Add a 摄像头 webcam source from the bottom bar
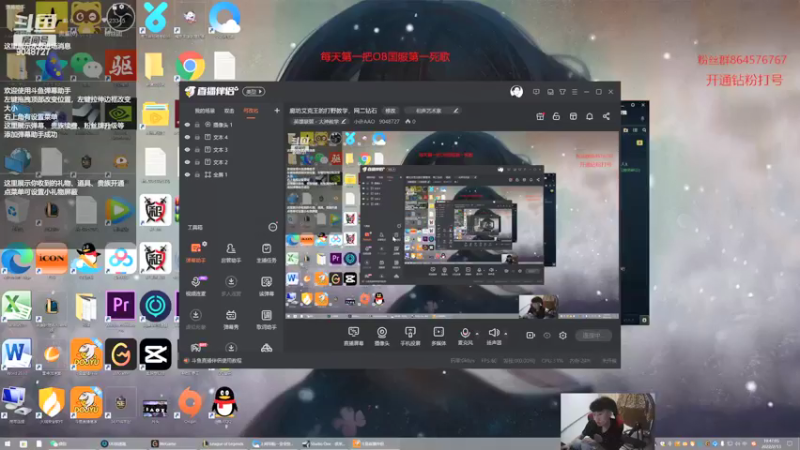This screenshot has height=450, width=800. (x=382, y=336)
